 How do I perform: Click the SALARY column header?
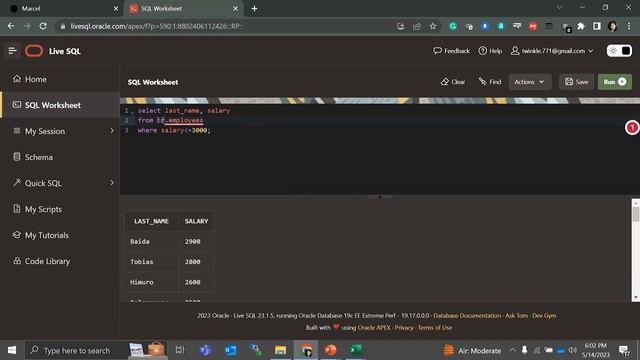click(x=196, y=221)
